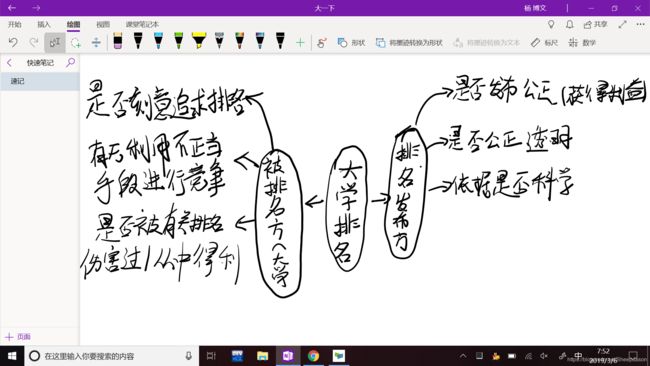Add a new page with 页面
650x366 pixels.
[18, 337]
